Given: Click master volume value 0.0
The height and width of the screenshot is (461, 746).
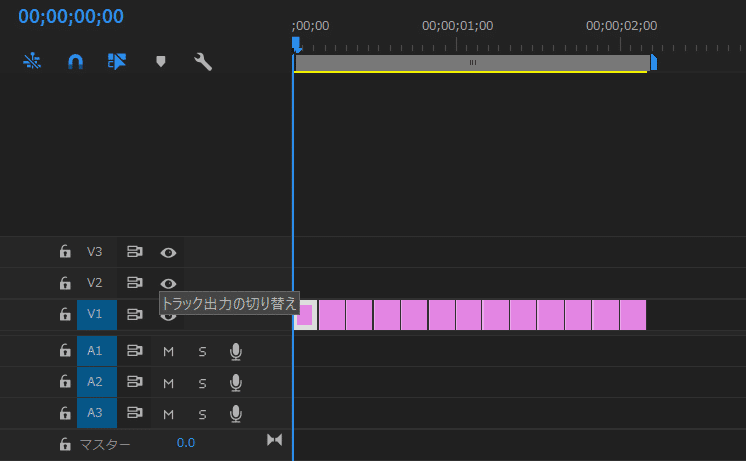Looking at the screenshot, I should (x=186, y=443).
